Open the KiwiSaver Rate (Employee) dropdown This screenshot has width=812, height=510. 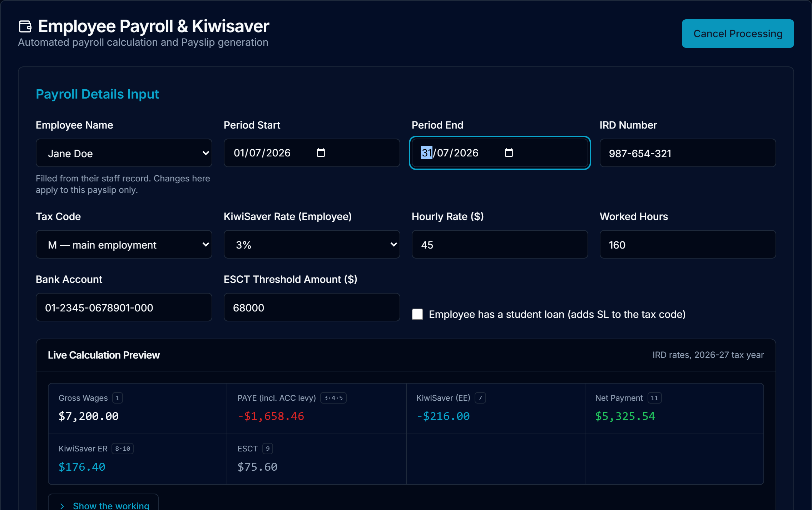coord(312,244)
